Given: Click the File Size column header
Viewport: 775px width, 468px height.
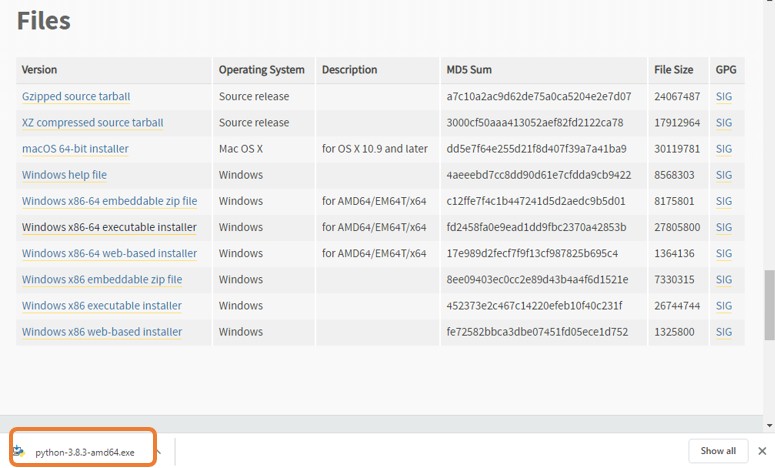Looking at the screenshot, I should coord(673,70).
